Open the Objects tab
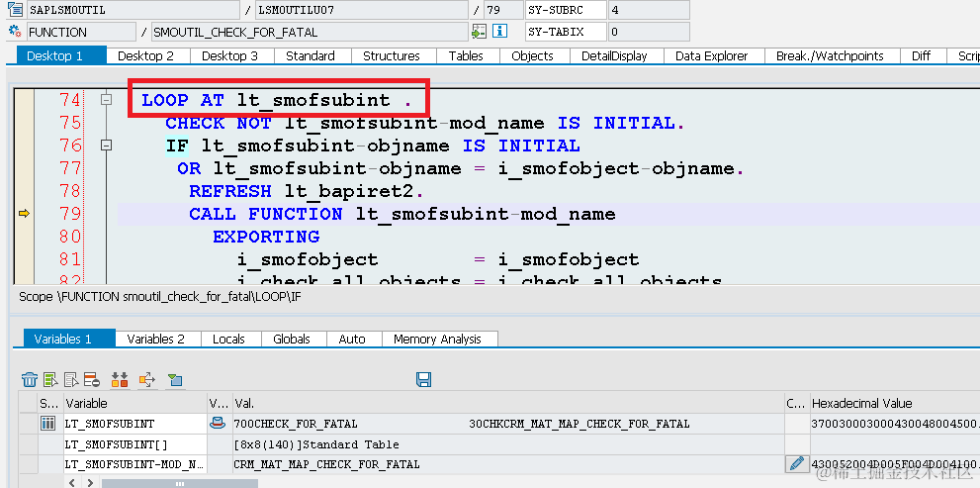This screenshot has height=488, width=980. tap(532, 55)
